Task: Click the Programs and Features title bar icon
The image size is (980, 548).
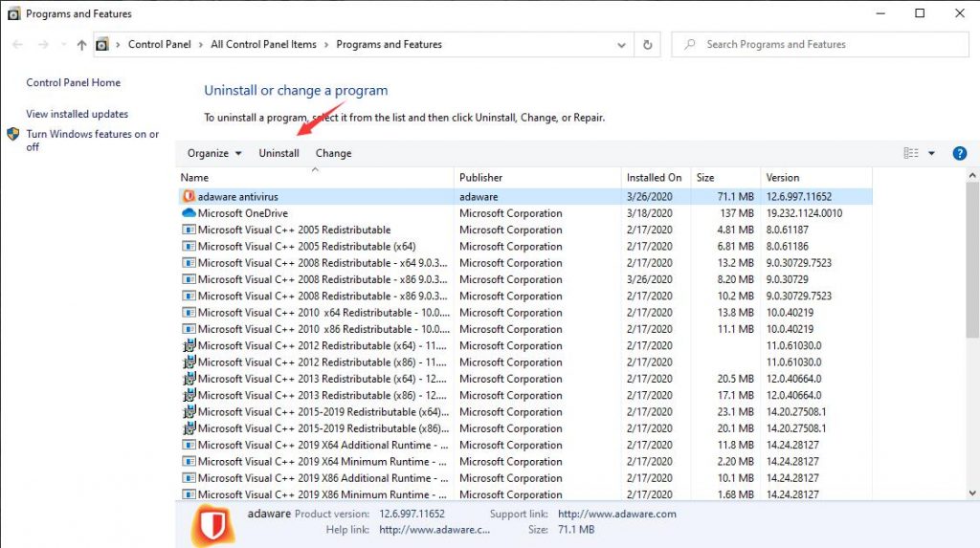Action: point(13,13)
